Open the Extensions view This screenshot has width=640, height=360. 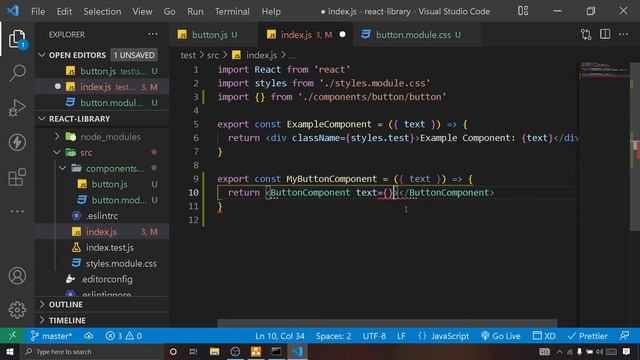pyautogui.click(x=17, y=177)
